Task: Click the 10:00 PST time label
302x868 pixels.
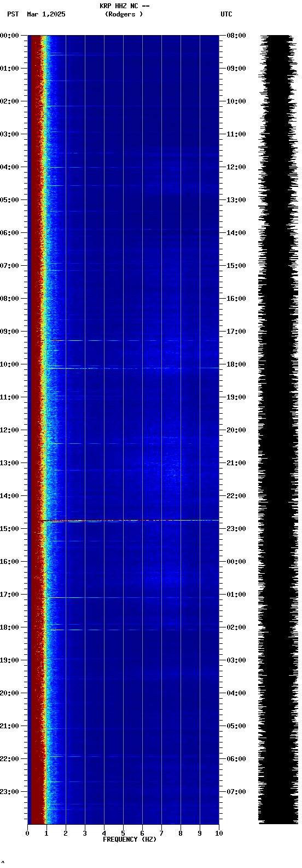Action: coord(10,364)
